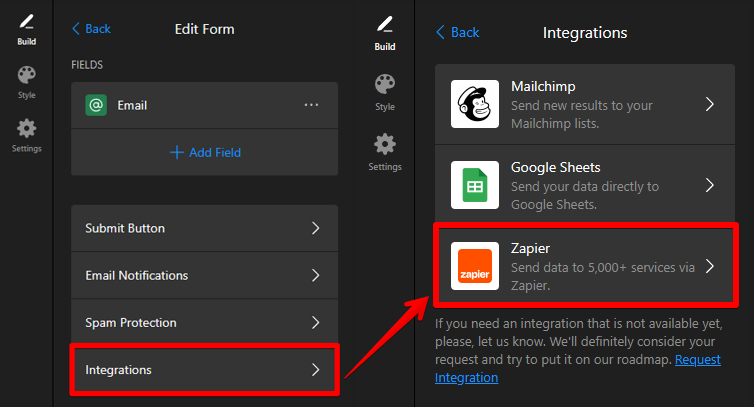Click the Mailchimp monkey logo
Image resolution: width=754 pixels, height=407 pixels.
(475, 104)
